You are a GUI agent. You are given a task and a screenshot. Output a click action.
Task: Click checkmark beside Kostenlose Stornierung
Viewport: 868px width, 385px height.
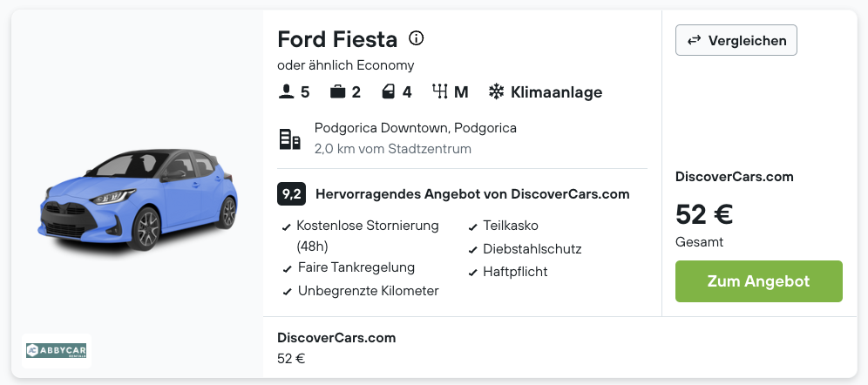click(x=286, y=226)
